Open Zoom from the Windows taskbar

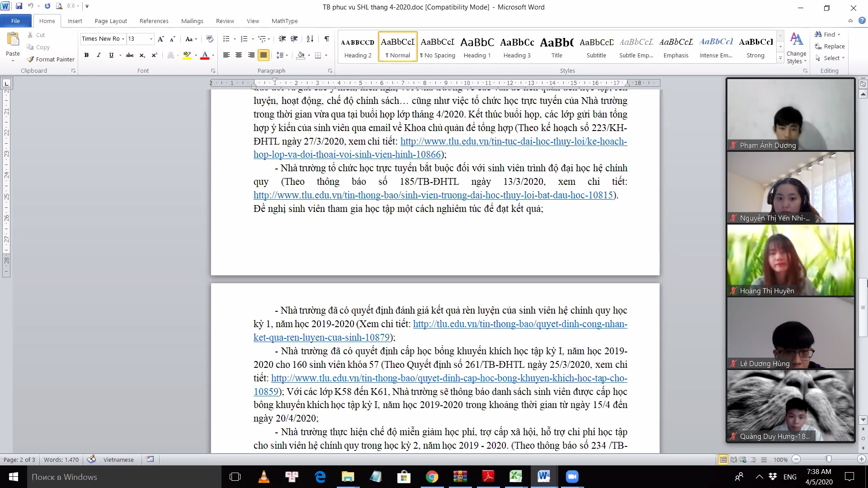pyautogui.click(x=572, y=477)
